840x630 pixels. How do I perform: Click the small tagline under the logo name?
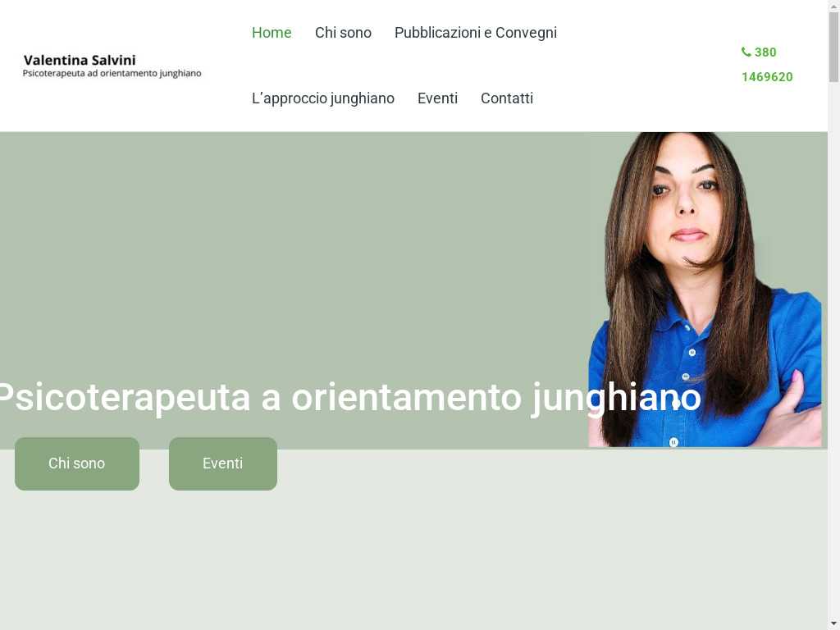click(x=112, y=74)
